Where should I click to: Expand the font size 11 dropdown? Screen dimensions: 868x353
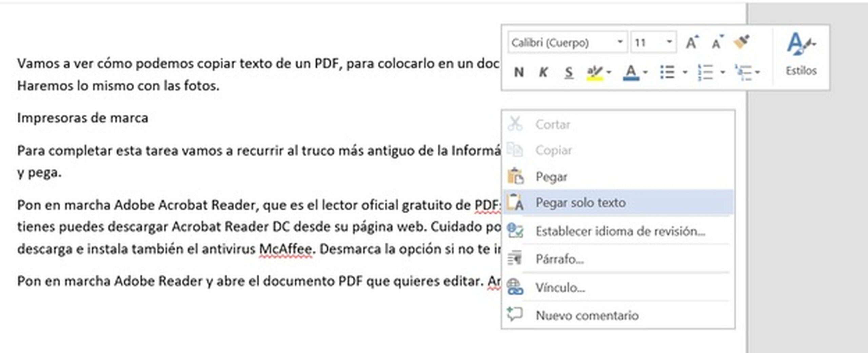(669, 42)
